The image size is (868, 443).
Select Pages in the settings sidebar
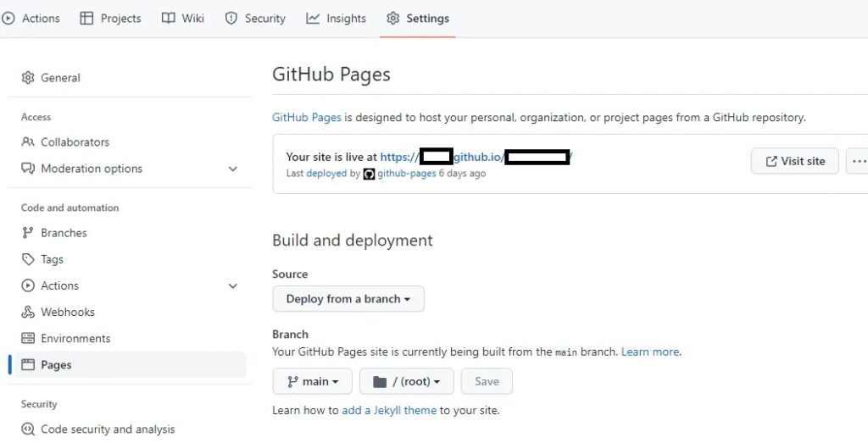click(x=131, y=364)
